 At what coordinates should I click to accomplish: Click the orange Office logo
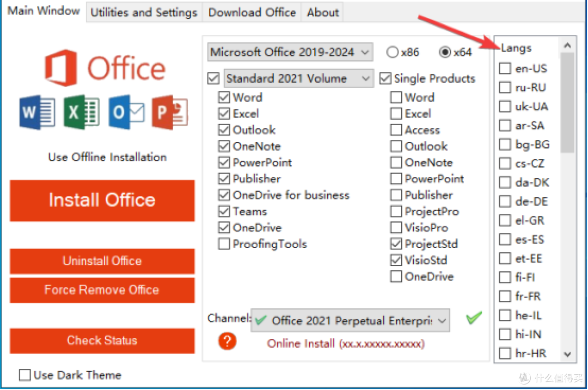[61, 68]
